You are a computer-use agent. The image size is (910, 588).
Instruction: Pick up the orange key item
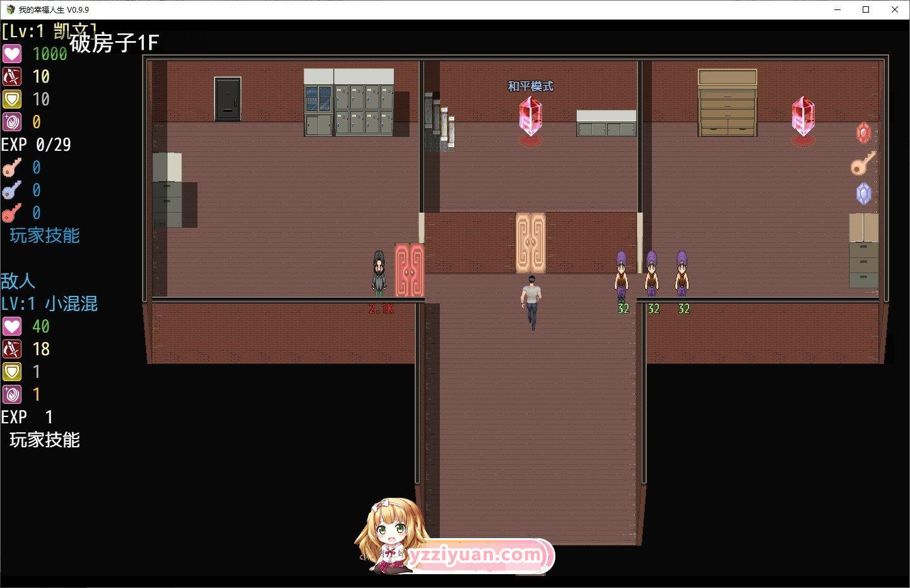click(863, 163)
